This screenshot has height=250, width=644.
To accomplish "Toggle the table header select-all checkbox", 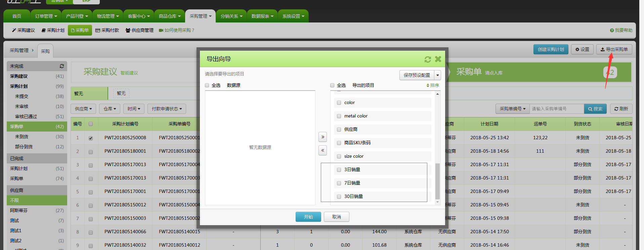I will [x=91, y=124].
